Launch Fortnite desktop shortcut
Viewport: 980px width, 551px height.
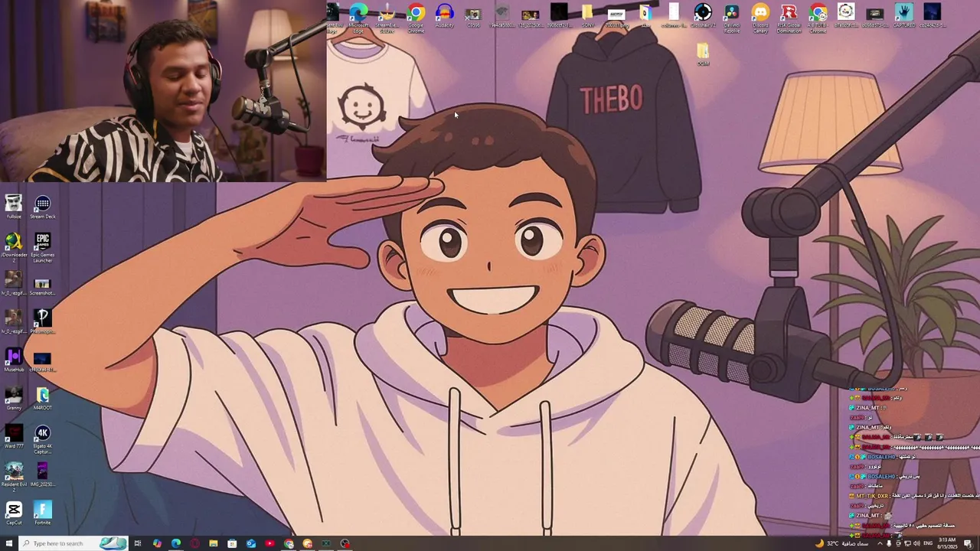click(x=42, y=513)
